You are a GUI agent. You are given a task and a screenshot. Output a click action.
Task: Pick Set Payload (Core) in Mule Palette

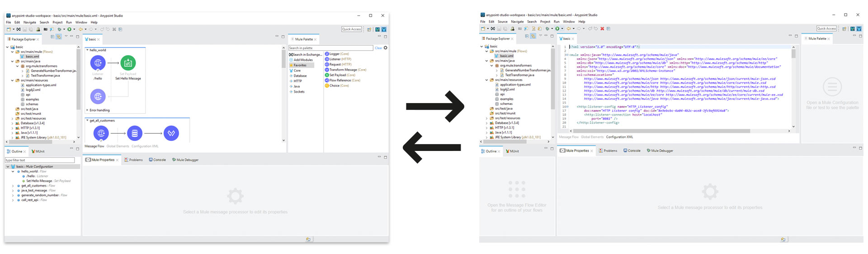click(340, 75)
